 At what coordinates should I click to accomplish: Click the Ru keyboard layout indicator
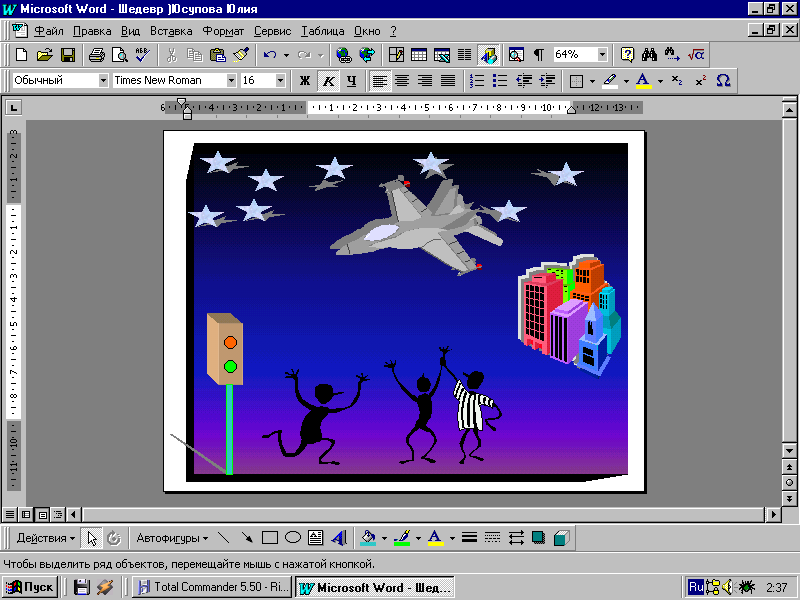point(695,587)
